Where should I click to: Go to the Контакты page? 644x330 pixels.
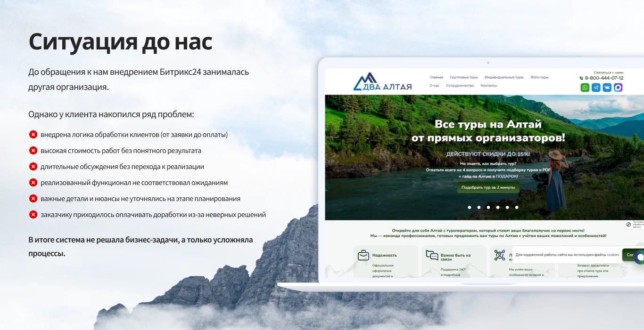point(488,86)
